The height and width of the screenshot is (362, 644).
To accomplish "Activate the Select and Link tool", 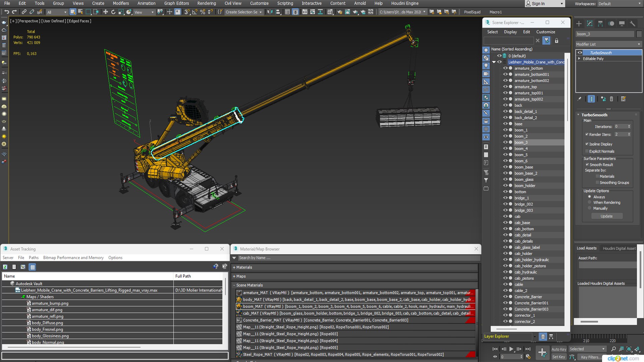I will [24, 12].
